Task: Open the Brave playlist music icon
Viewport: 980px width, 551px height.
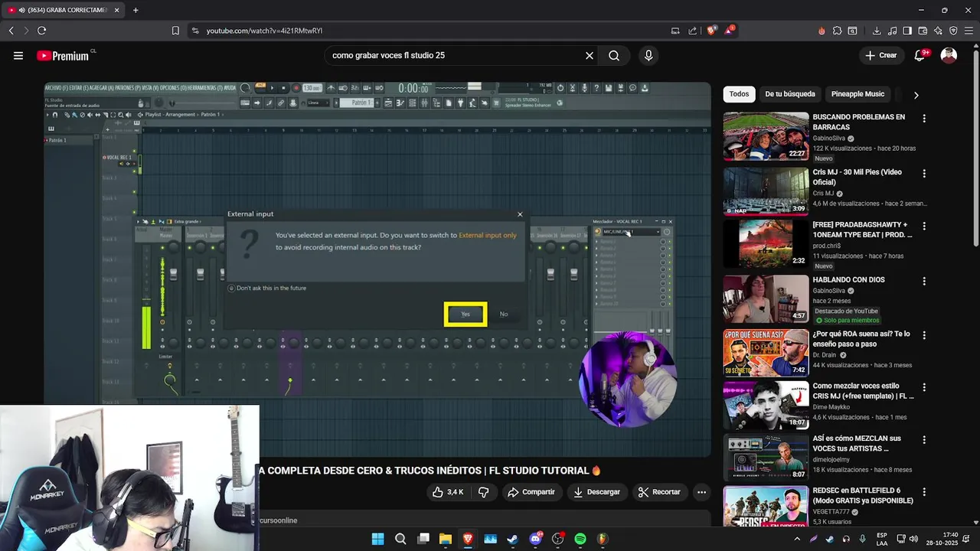Action: click(892, 31)
